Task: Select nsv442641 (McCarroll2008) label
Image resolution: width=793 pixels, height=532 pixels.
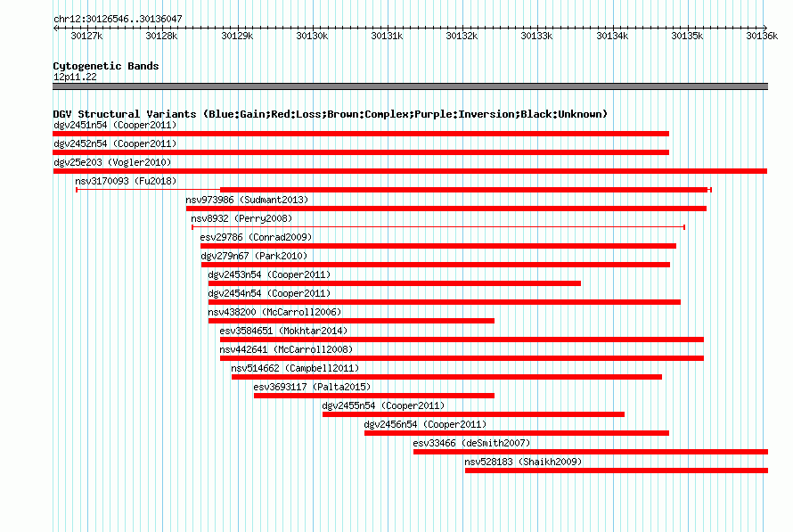Action: coord(286,349)
